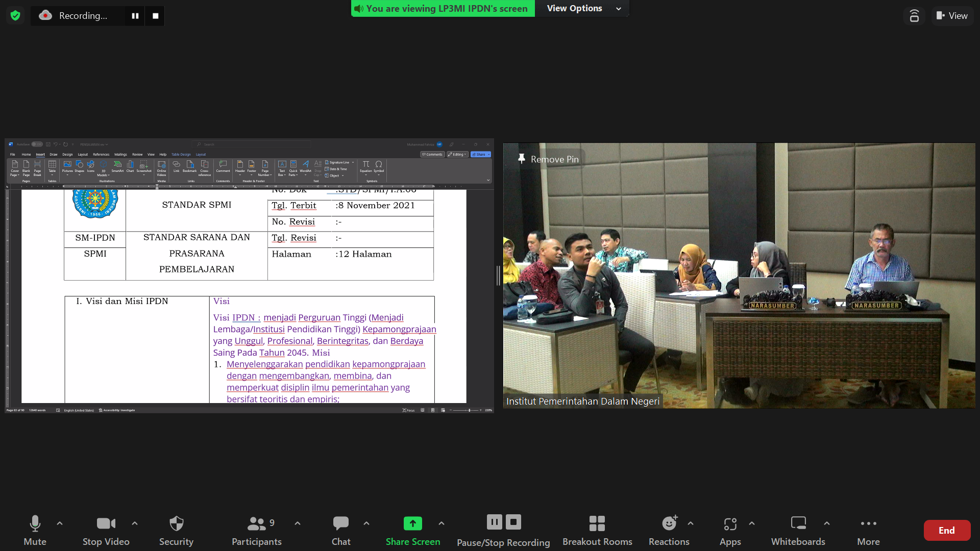Screen dimensions: 980x551
Task: Pause recording from the bottom toolbar
Action: pos(494,522)
